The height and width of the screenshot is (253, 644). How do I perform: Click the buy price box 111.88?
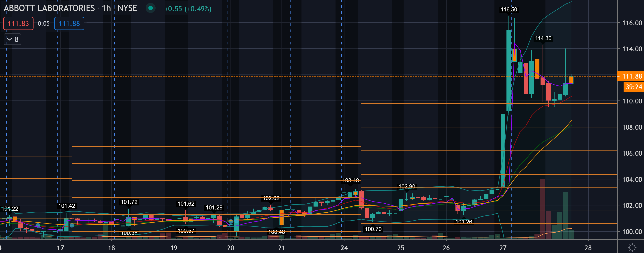(x=69, y=24)
